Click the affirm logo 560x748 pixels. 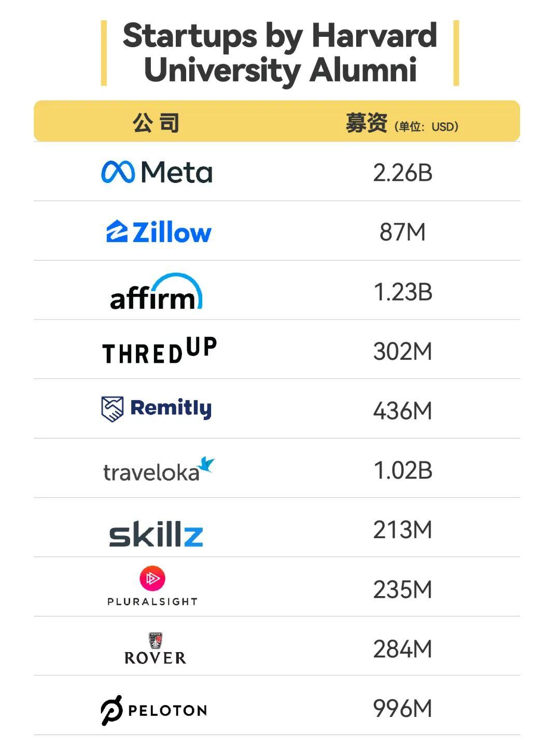tap(156, 291)
